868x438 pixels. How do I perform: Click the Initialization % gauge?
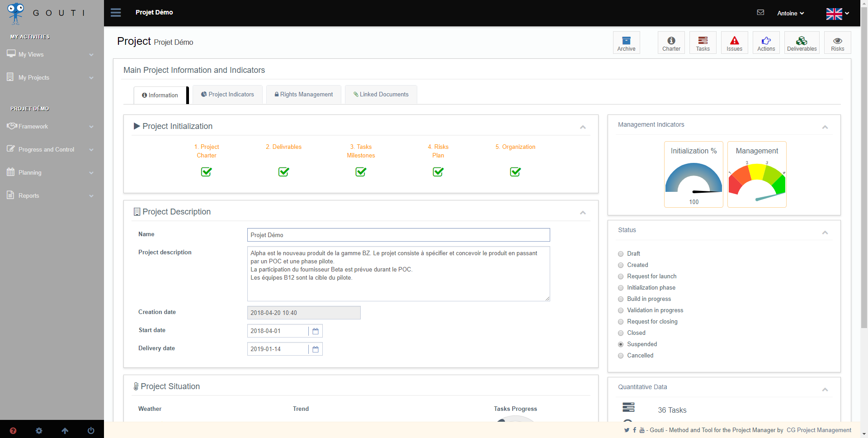[693, 175]
